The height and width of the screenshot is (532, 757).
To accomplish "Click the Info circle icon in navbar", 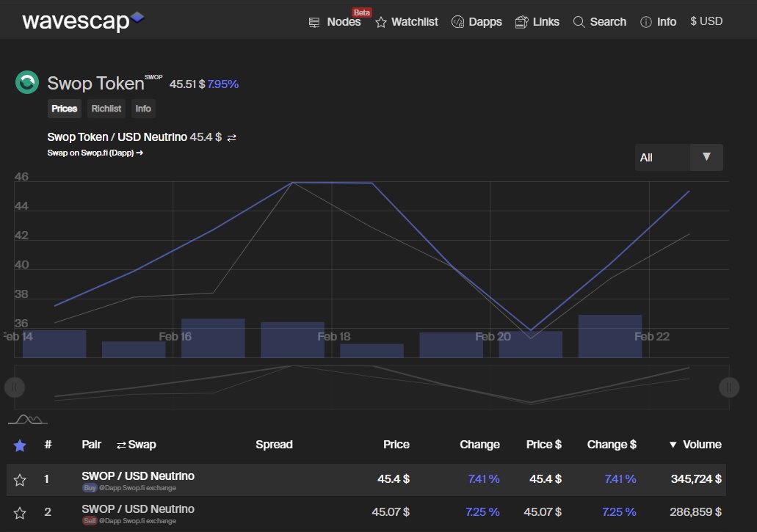I will point(645,22).
